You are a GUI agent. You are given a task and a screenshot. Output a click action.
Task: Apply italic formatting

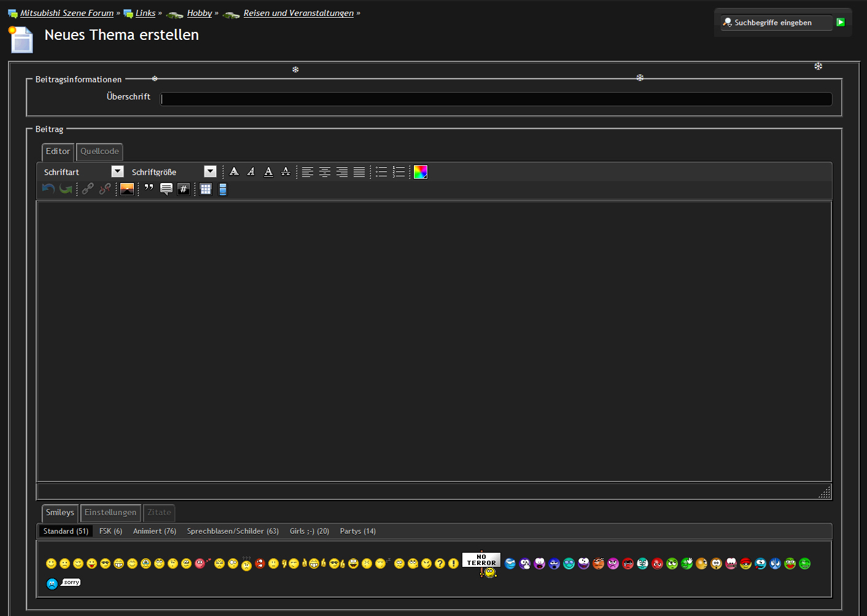point(251,172)
